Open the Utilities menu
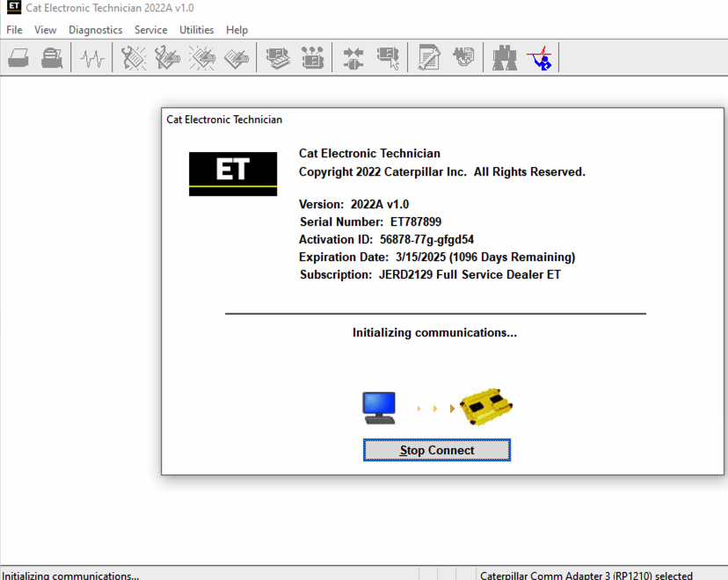The image size is (728, 580). pyautogui.click(x=196, y=29)
